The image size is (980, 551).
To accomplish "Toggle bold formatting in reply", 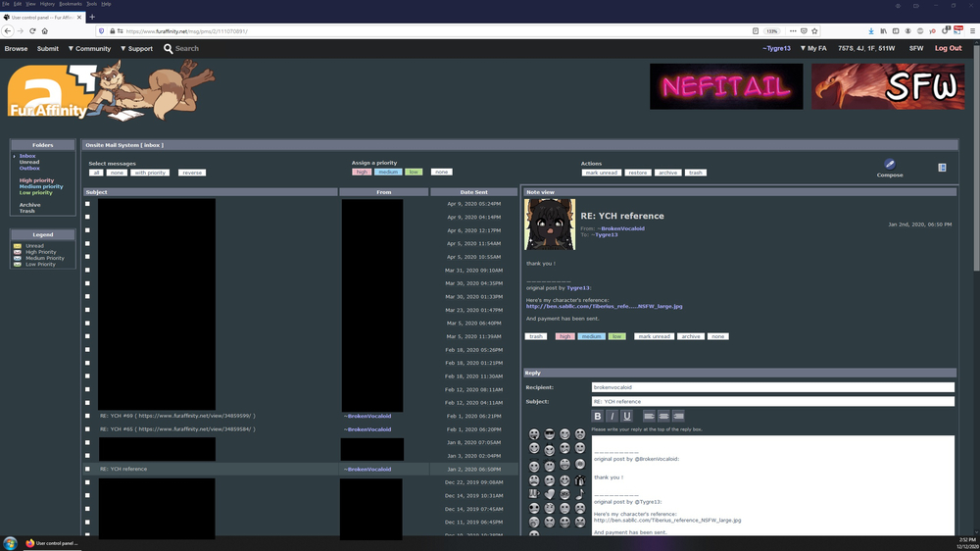I will point(598,416).
